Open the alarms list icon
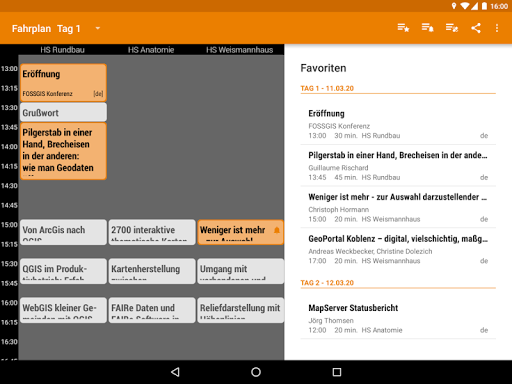 (x=428, y=28)
